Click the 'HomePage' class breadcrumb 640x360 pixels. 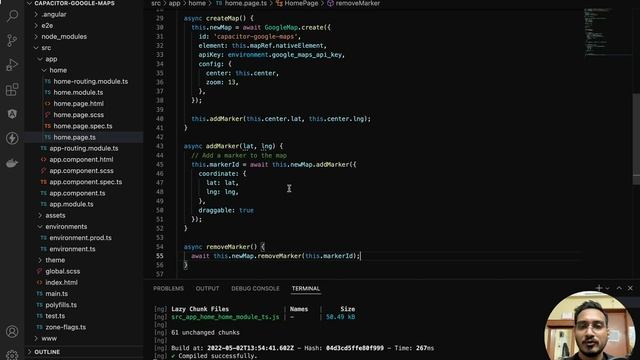click(x=301, y=3)
